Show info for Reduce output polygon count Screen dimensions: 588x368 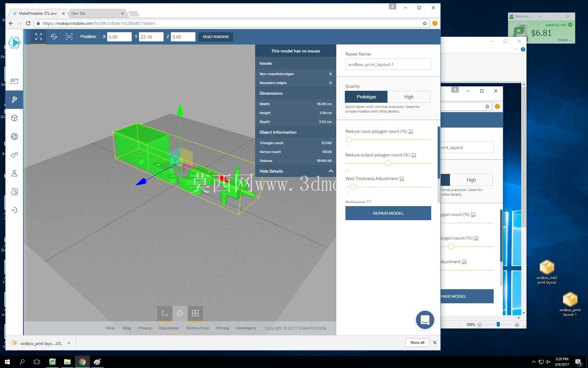[414, 155]
